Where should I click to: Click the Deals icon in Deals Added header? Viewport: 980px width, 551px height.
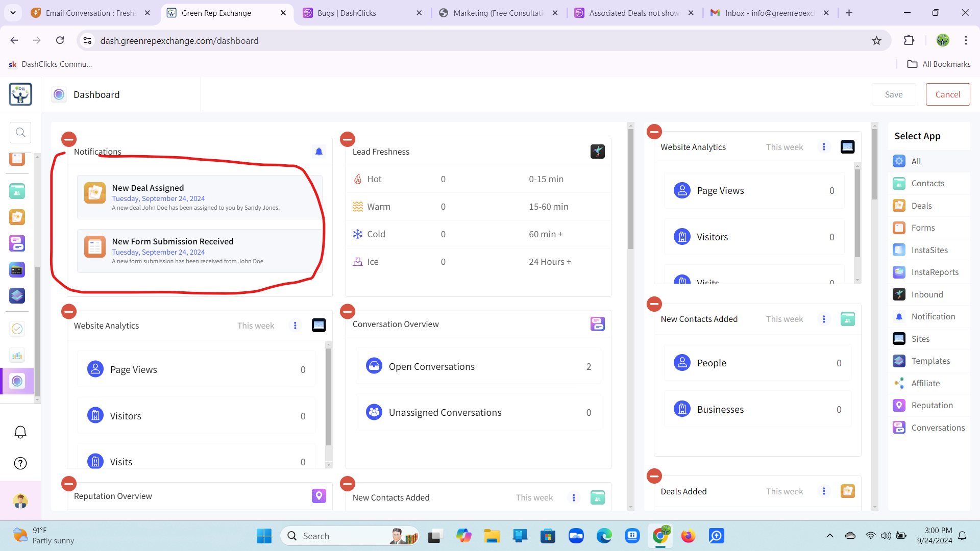point(848,491)
